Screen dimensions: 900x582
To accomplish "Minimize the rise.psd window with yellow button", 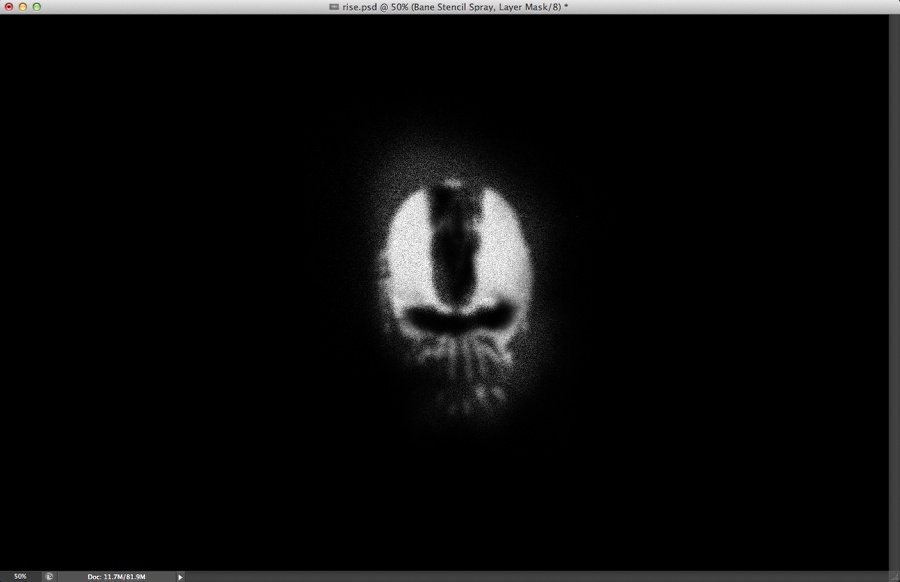I will pos(23,7).
